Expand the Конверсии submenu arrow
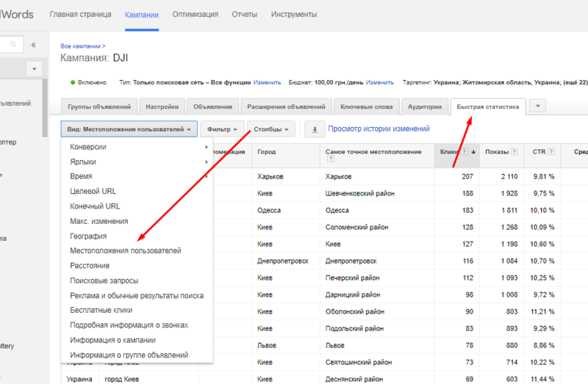588x384 pixels. [207, 147]
